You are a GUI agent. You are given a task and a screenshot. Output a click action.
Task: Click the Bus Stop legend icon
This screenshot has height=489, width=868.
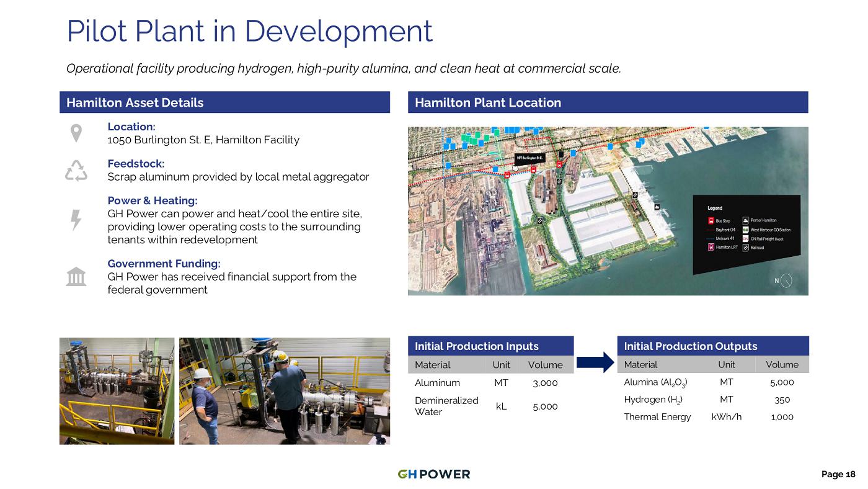click(x=711, y=220)
